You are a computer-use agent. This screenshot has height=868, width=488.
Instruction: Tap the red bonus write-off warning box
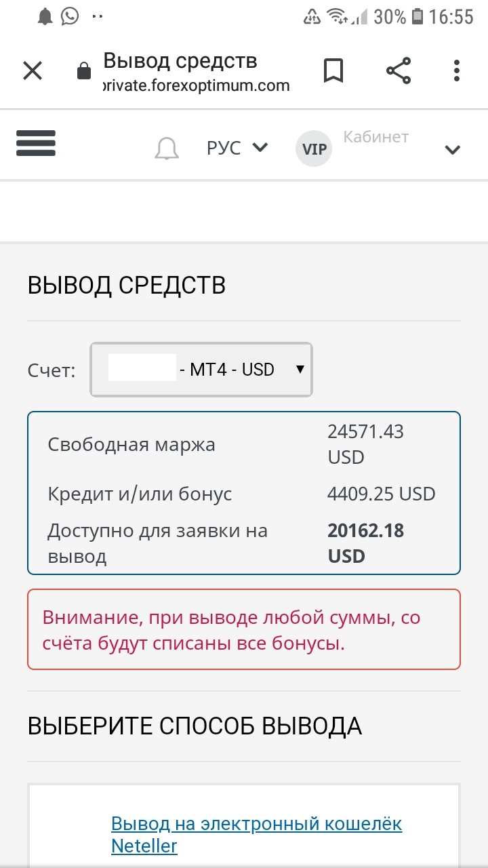[244, 629]
